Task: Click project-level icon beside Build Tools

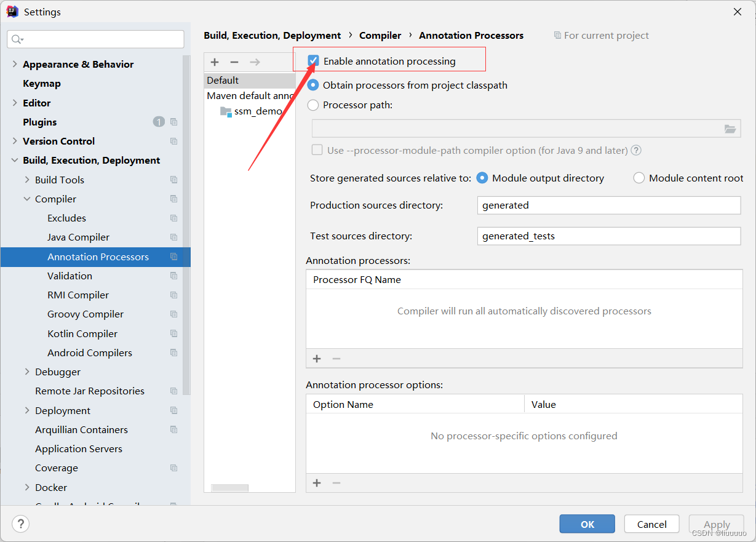Action: tap(174, 180)
